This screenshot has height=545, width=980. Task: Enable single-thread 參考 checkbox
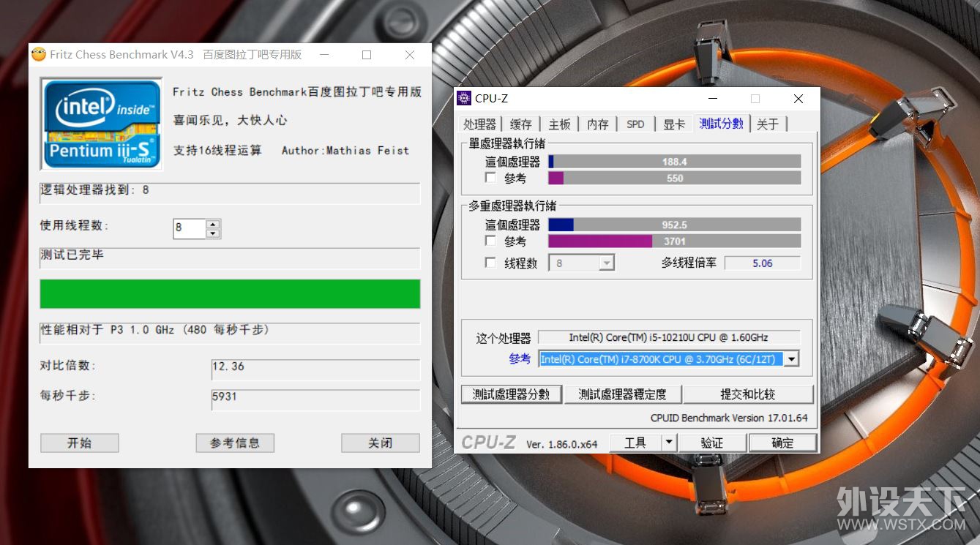(490, 178)
